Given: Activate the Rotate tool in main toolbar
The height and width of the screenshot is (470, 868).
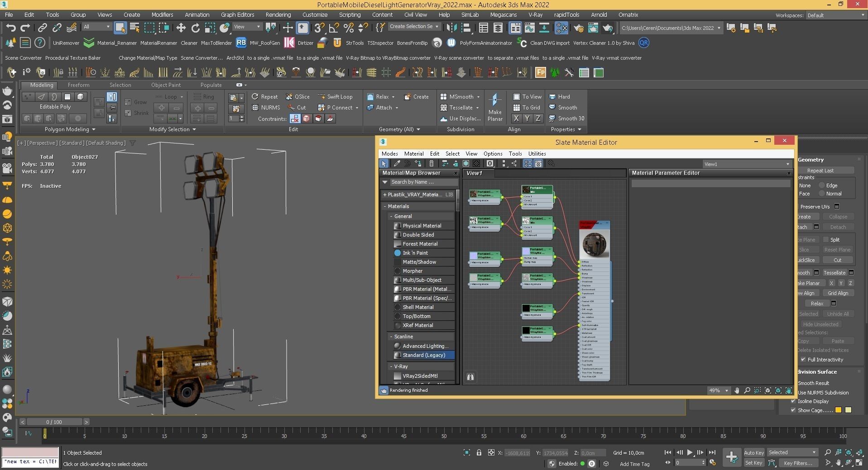Looking at the screenshot, I should tap(195, 28).
